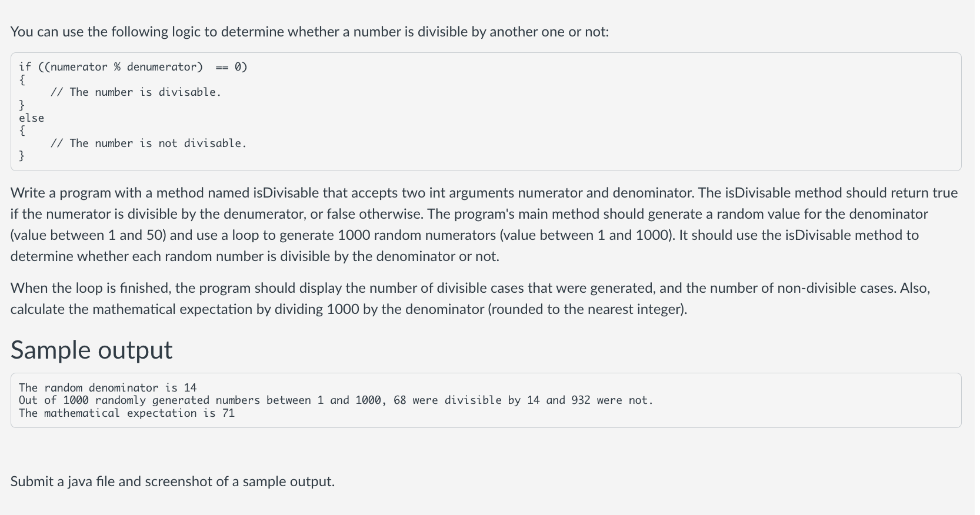Screen dimensions: 980x515
Task: Click the "The mathematical expectation is 71" line
Action: pyautogui.click(x=126, y=413)
